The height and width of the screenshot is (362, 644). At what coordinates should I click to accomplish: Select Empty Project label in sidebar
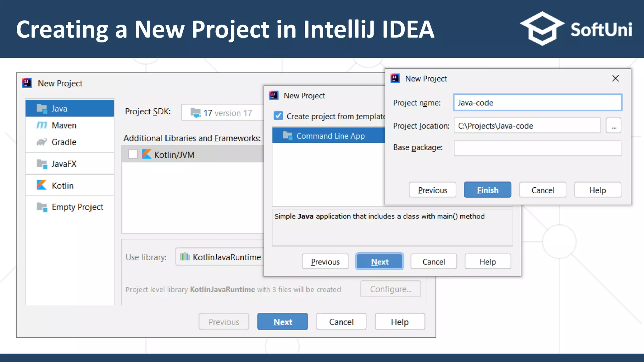[77, 207]
